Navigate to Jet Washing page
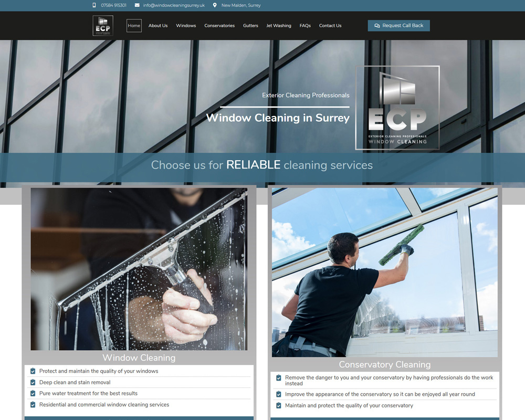 tap(279, 26)
